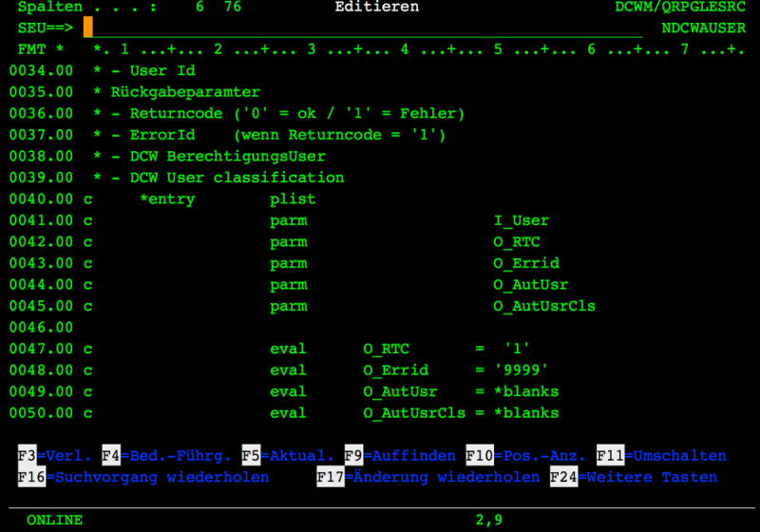Toggle view with F11=Umschalten
The height and width of the screenshot is (532, 760).
pos(660,456)
